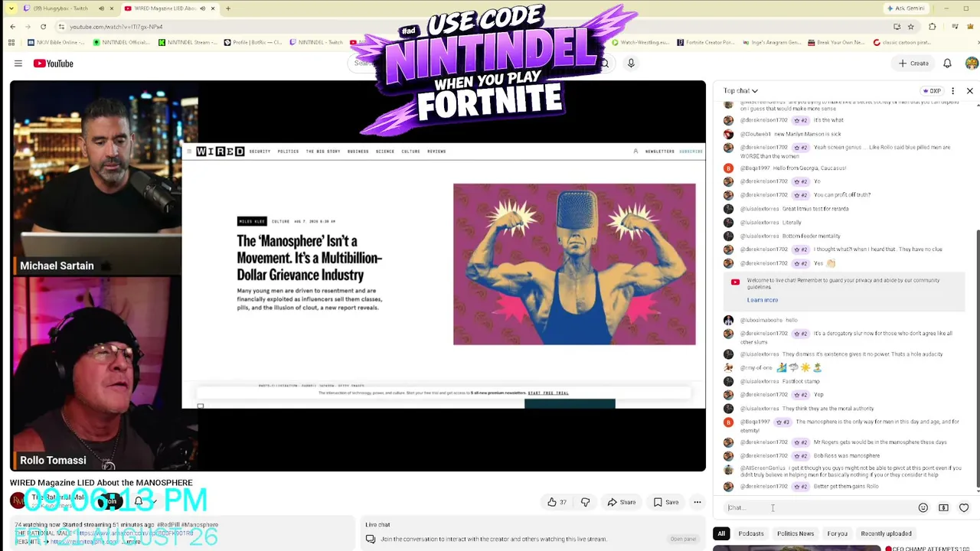
Task: Expand the Top chat mode dropdown
Action: pos(740,91)
